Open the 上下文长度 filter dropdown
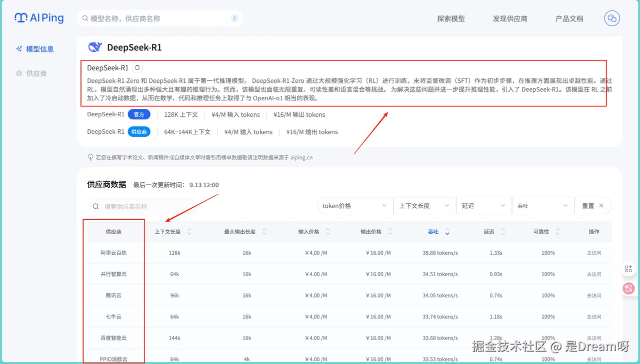Viewport: 640px width, 364px height. tap(424, 206)
